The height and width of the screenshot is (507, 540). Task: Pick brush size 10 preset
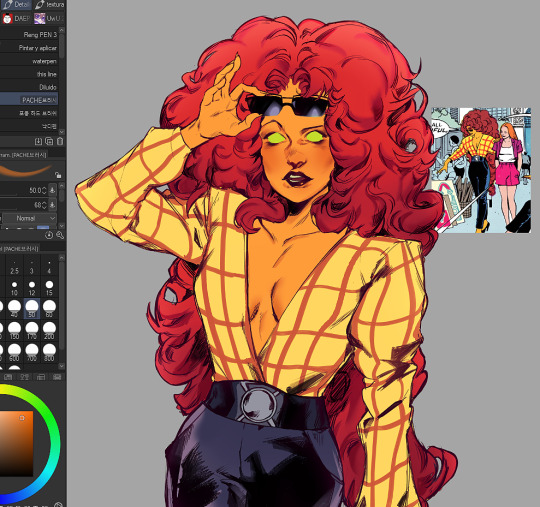(x=14, y=288)
